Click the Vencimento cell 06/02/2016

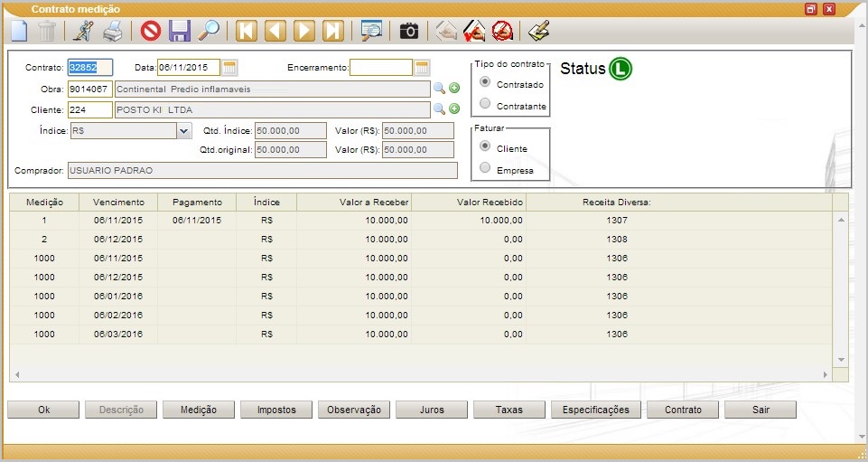[x=118, y=316]
